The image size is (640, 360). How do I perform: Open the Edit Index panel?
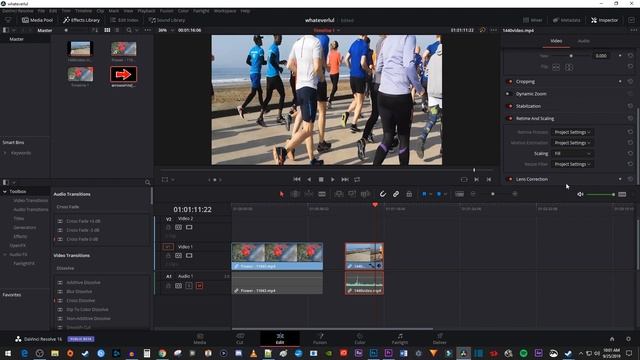click(124, 20)
